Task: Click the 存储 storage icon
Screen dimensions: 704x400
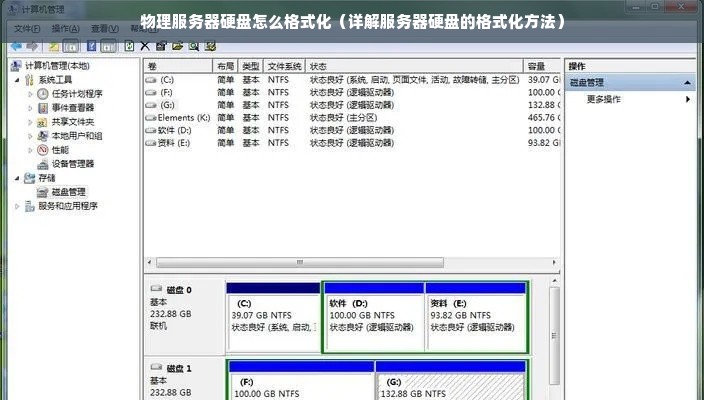Action: [29, 178]
